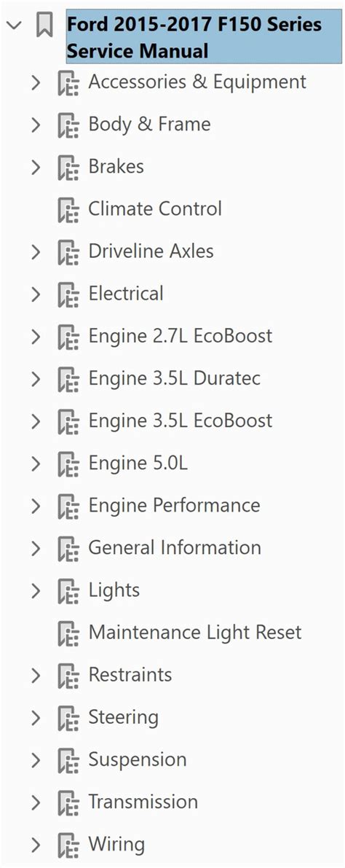This screenshot has height=868, width=345.
Task: Expand the Body & Frame chevron
Action: tap(36, 125)
